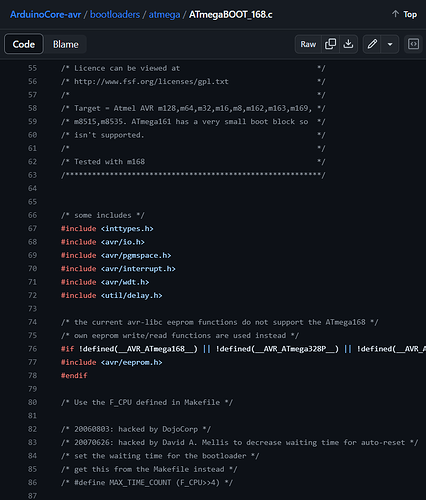Select line number 80
Viewport: 426px width, 500px height.
click(x=32, y=402)
